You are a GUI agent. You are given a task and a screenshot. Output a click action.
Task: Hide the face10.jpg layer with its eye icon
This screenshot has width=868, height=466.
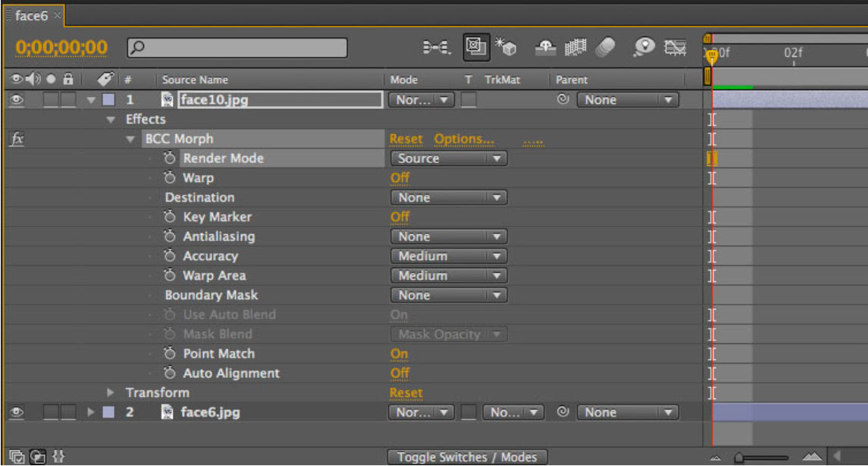click(x=14, y=99)
